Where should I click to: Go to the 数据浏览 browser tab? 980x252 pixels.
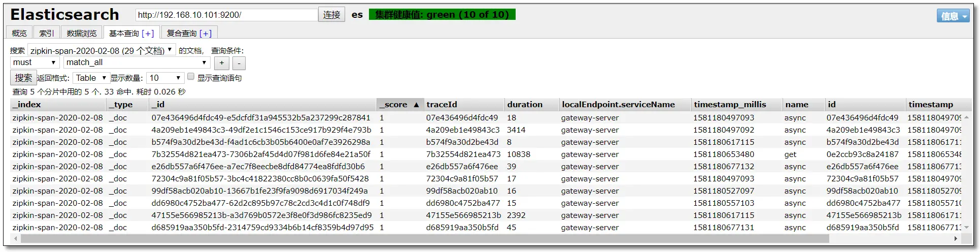(x=82, y=33)
